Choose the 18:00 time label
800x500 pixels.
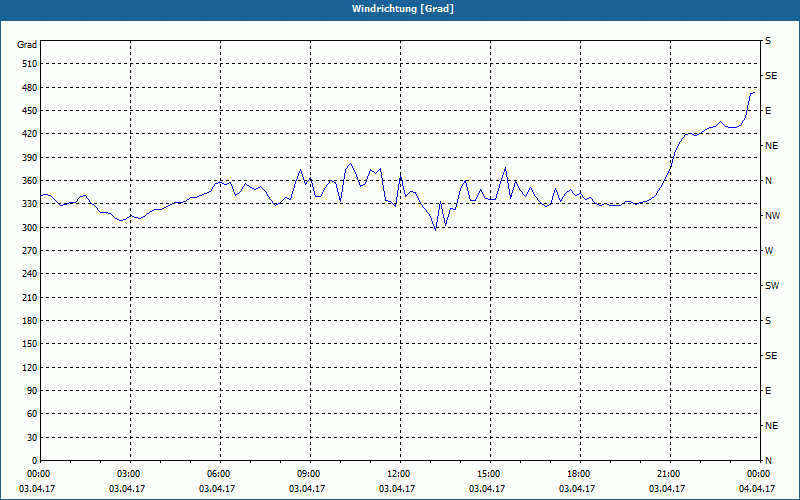(x=578, y=474)
